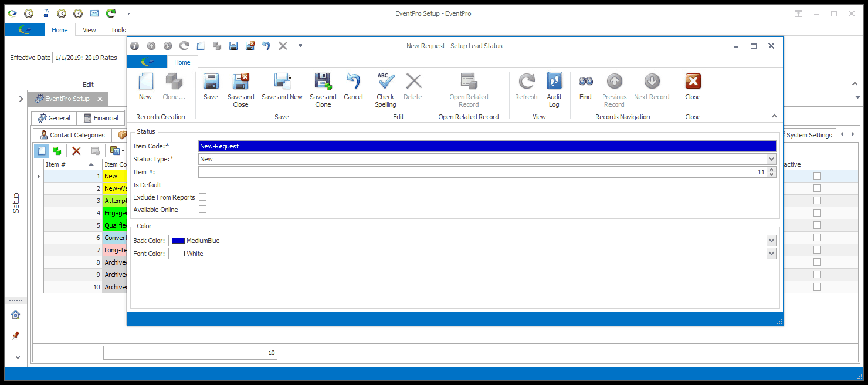Click the blue undo arrow in the dialog title bar
This screenshot has height=385, width=868.
266,46
